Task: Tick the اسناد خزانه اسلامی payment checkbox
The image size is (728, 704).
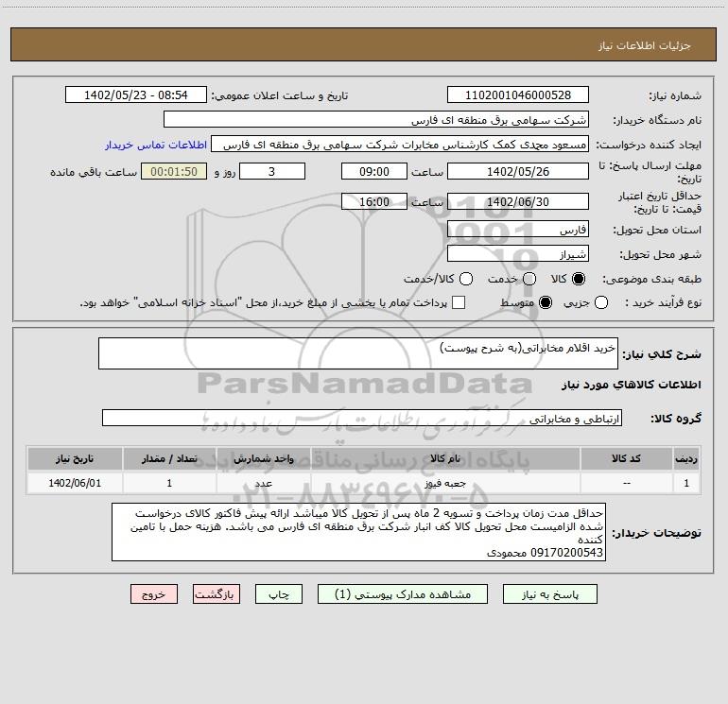Action: tap(459, 302)
